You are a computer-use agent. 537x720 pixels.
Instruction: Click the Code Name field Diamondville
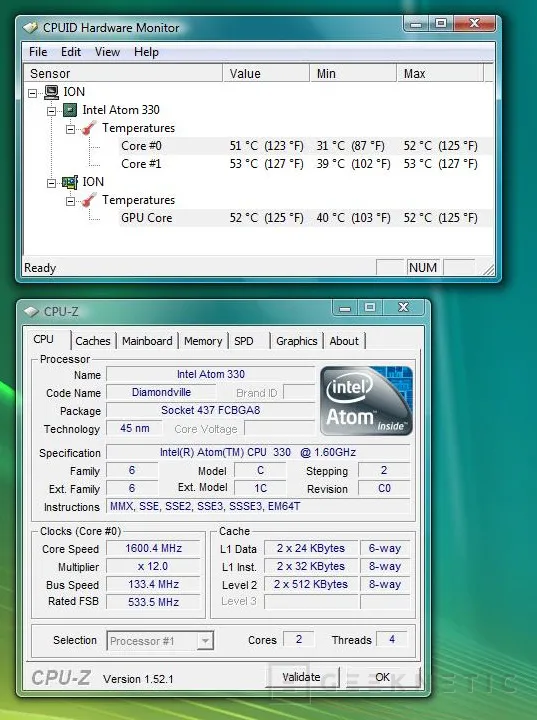(161, 392)
